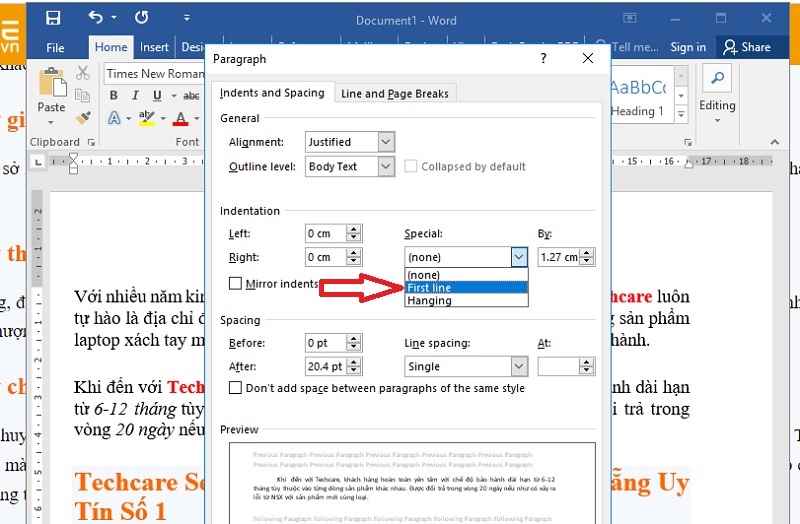The height and width of the screenshot is (524, 800).
Task: Open highlight color dropdown arrow
Action: point(163,119)
